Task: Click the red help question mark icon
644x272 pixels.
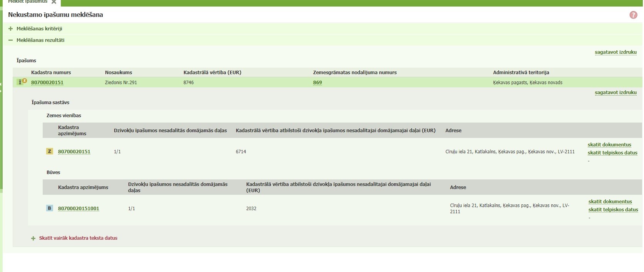Action: [x=633, y=15]
